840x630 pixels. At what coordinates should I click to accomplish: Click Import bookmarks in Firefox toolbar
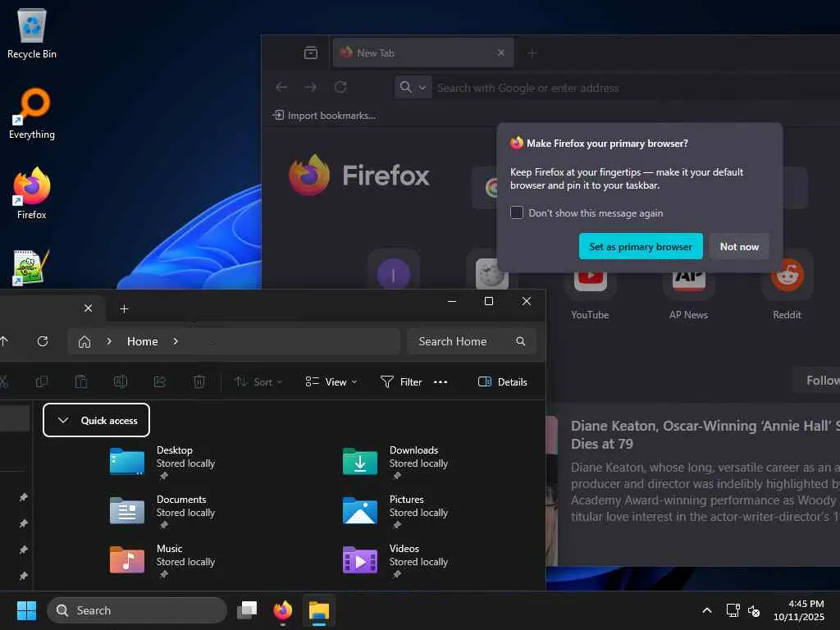(x=324, y=115)
